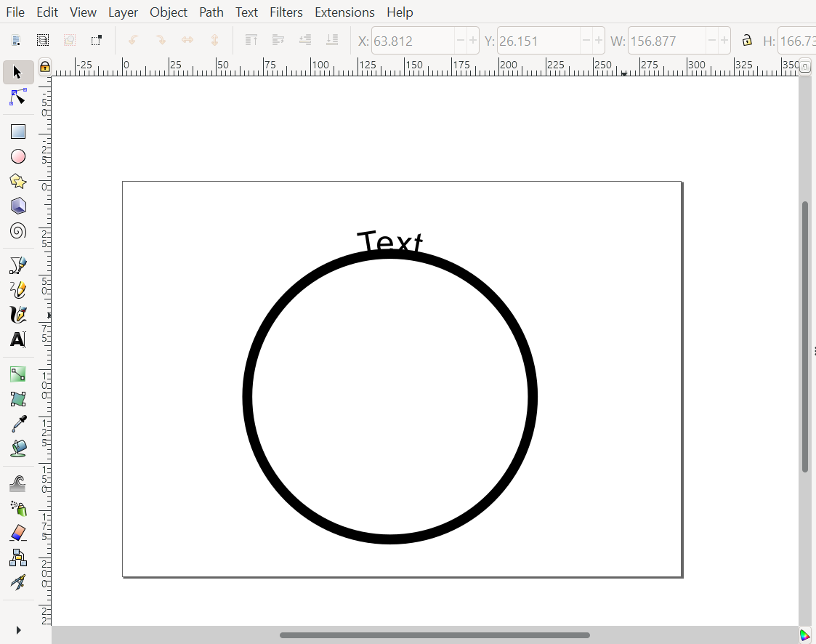The image size is (816, 644).
Task: Choose the Eraser tool
Action: [x=18, y=534]
